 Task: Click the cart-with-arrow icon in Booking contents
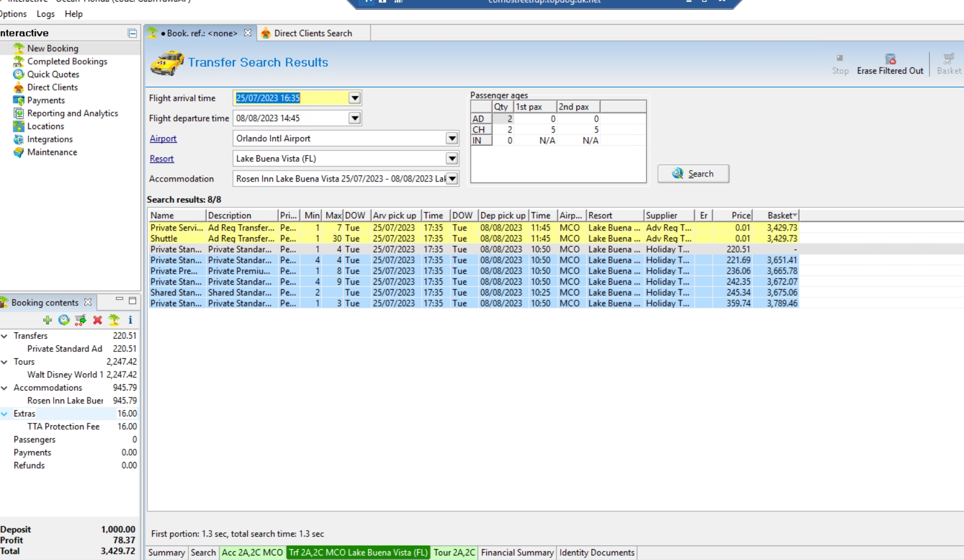pyautogui.click(x=81, y=320)
